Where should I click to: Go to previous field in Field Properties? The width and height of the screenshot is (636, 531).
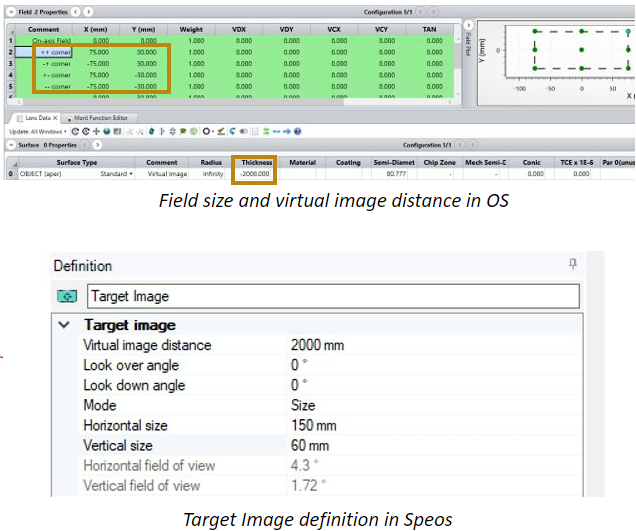tap(76, 12)
